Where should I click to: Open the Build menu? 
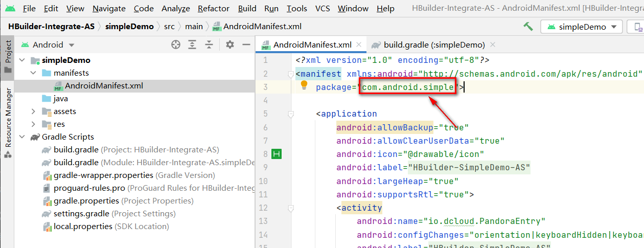[247, 9]
